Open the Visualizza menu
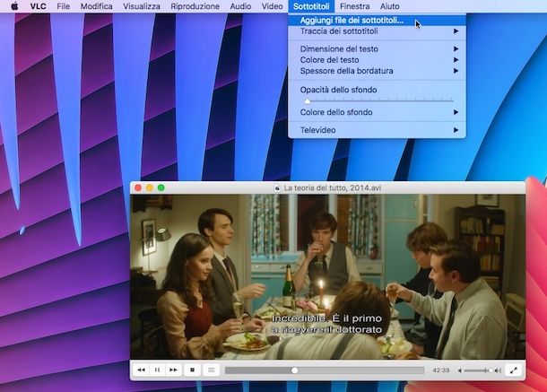Viewport: 547px width, 392px height. (x=142, y=6)
